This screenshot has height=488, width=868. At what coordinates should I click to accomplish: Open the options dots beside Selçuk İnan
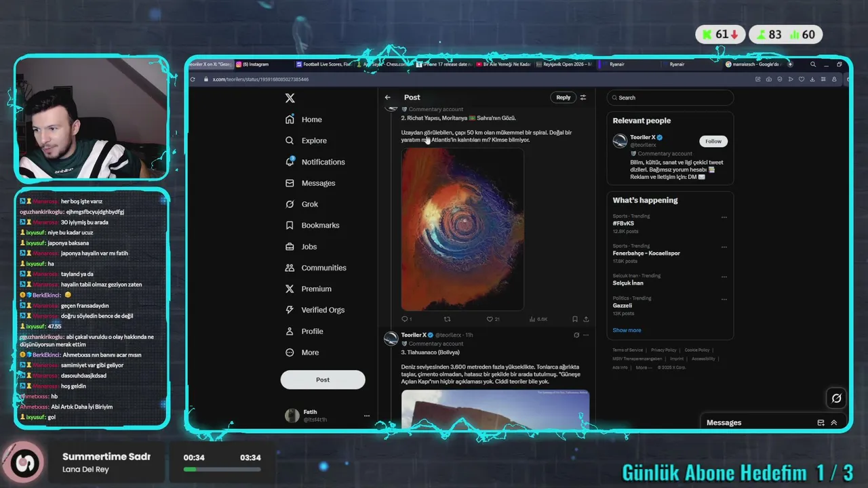click(724, 277)
